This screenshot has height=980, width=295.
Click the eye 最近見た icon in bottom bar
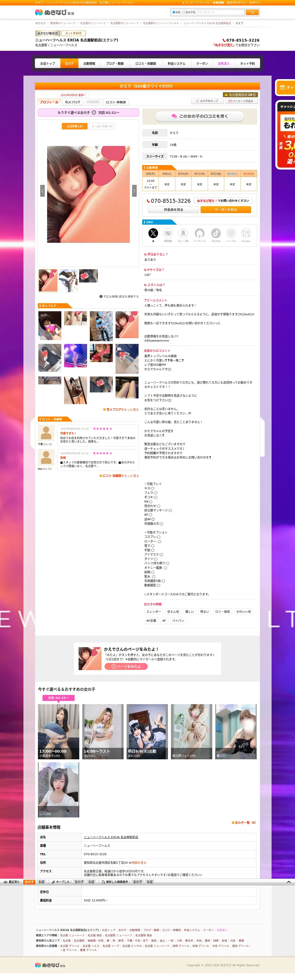[5, 882]
